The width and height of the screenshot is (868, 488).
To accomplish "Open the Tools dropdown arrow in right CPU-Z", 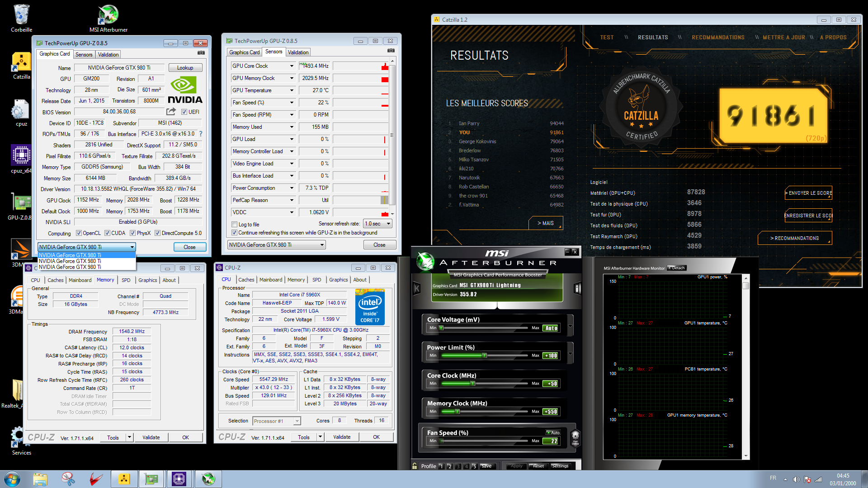I will point(320,437).
